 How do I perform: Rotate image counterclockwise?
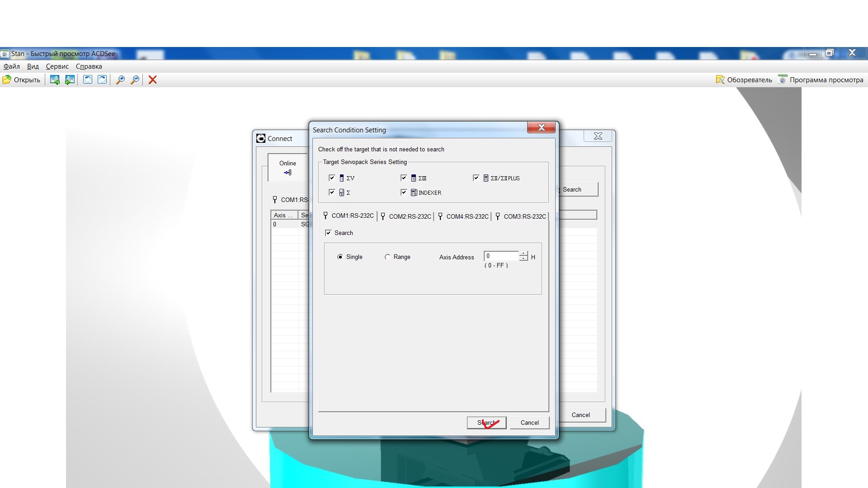[88, 80]
